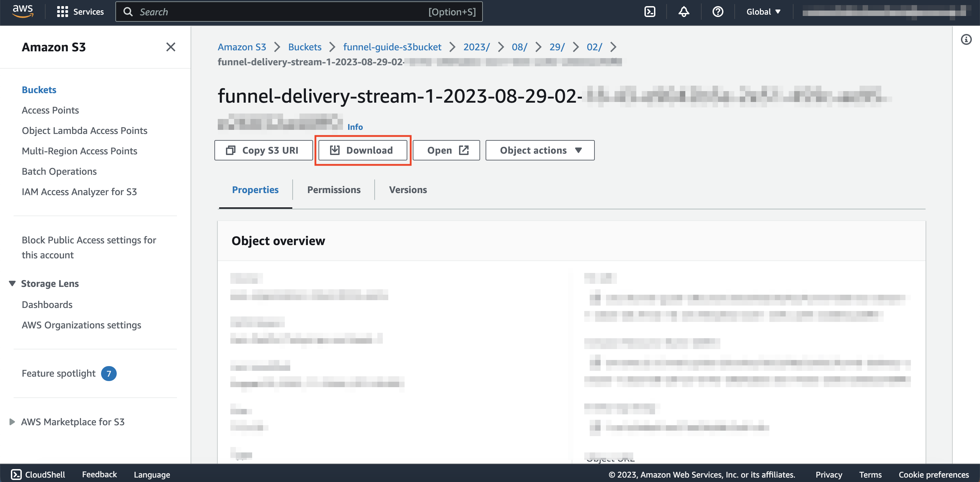Image resolution: width=980 pixels, height=482 pixels.
Task: Expand the AWS Marketplace for S3
Action: [12, 421]
